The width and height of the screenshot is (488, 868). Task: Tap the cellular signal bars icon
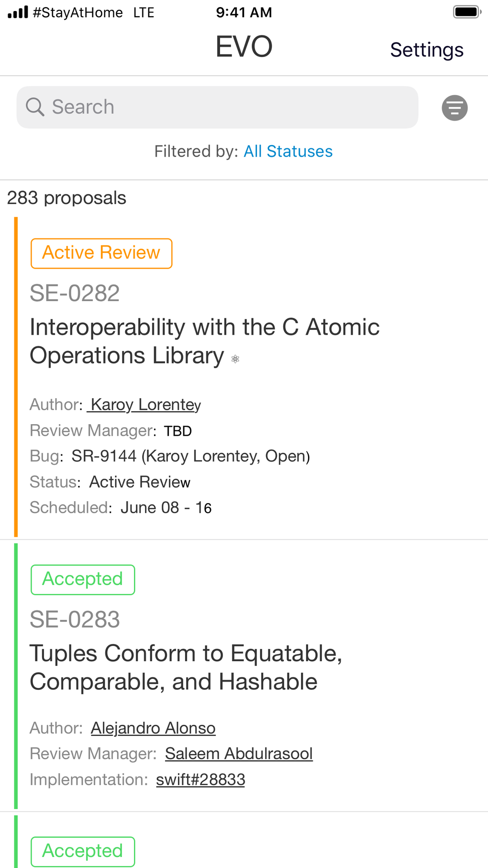click(x=18, y=12)
